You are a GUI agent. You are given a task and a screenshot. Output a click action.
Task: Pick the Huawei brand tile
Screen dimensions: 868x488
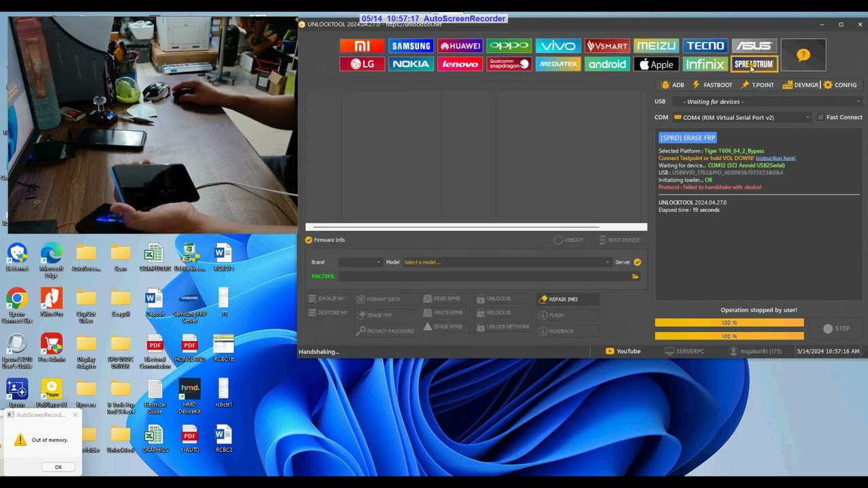[460, 46]
